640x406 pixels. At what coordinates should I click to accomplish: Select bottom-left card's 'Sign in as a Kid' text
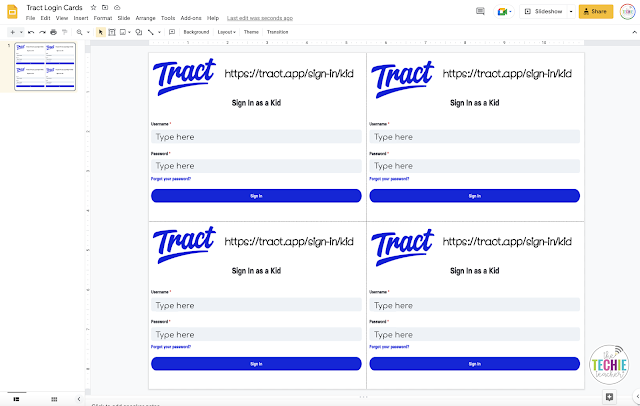coord(256,271)
